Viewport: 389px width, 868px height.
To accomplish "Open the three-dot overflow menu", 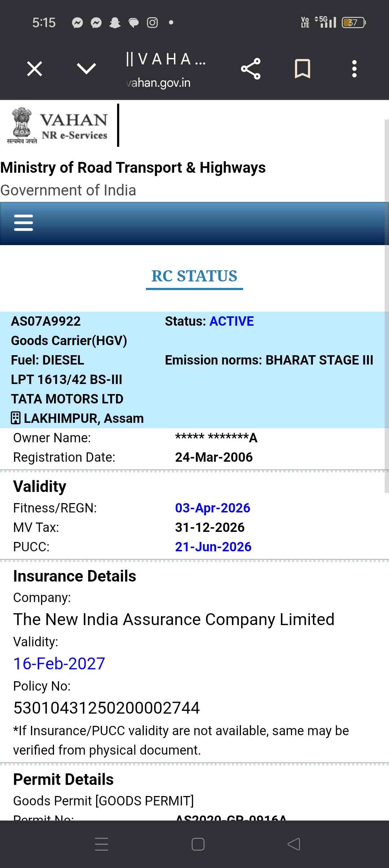I will point(354,69).
